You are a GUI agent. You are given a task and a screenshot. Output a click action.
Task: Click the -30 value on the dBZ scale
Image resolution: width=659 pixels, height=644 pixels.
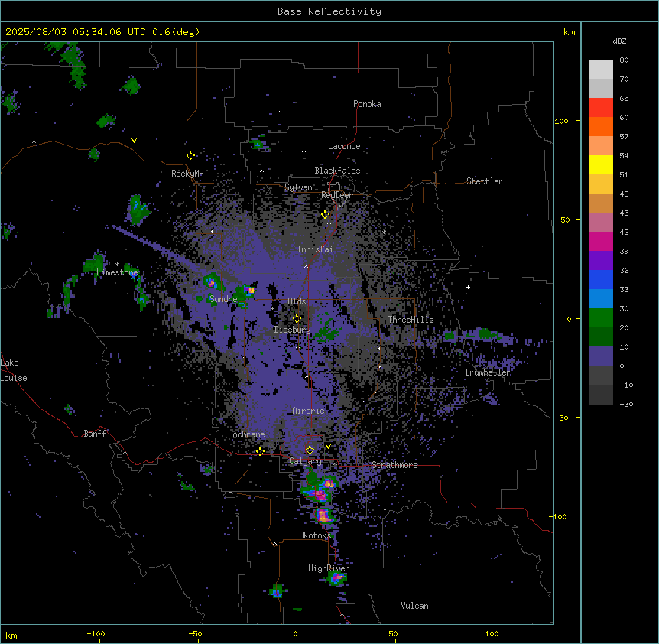626,404
